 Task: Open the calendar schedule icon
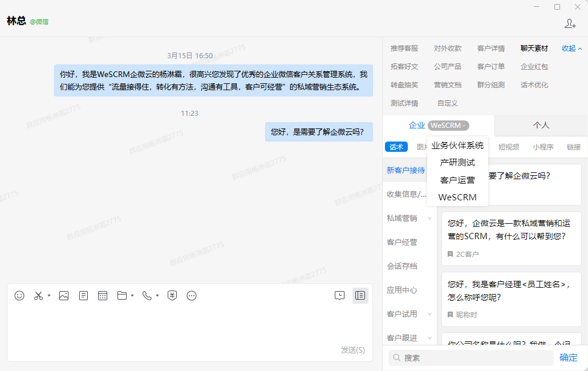click(103, 296)
